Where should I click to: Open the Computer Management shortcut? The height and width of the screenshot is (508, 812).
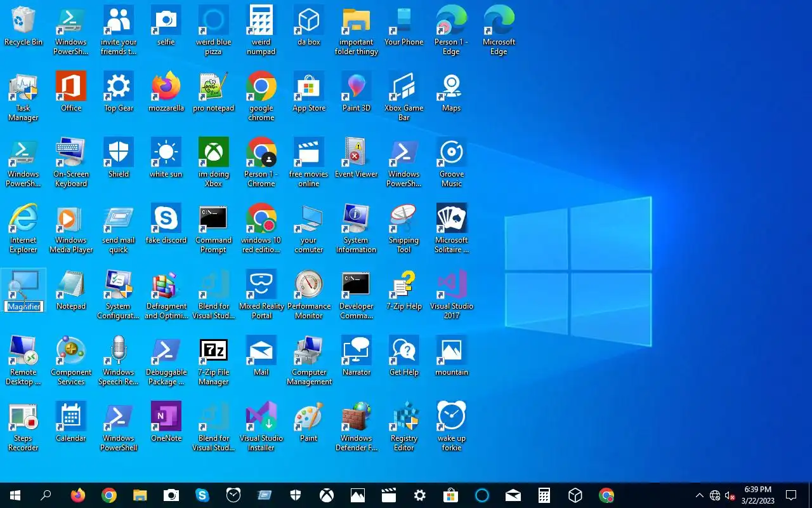pos(309,361)
